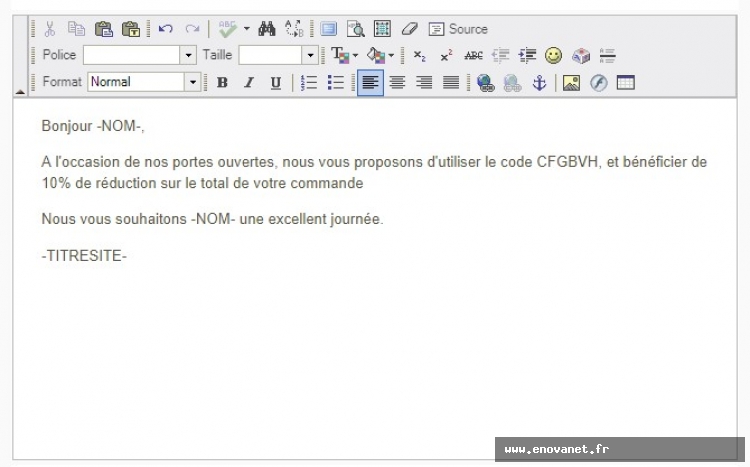This screenshot has width=750, height=467.
Task: Toggle Bold formatting
Action: [222, 83]
